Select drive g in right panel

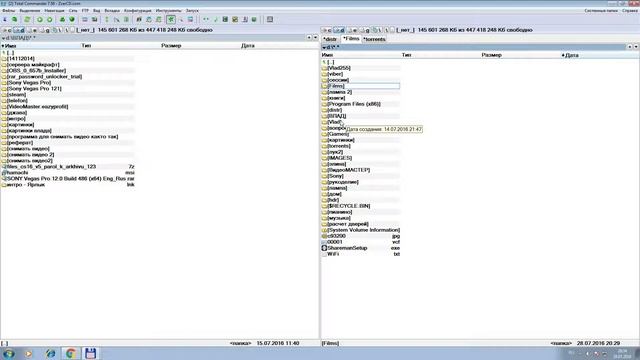(365, 30)
